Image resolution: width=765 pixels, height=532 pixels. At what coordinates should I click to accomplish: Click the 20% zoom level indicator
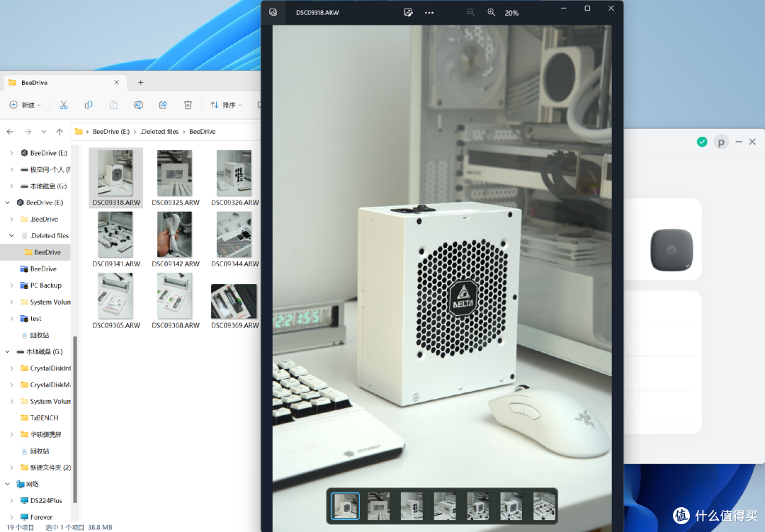(x=511, y=13)
